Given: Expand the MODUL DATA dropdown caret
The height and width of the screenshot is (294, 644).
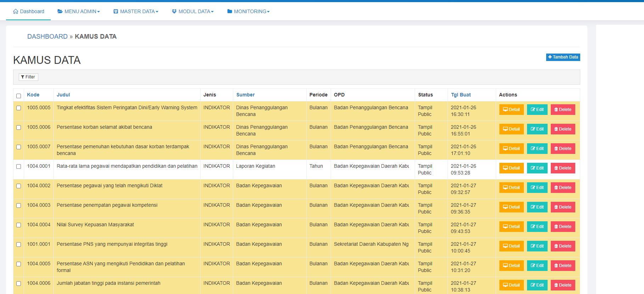Looking at the screenshot, I should (212, 12).
